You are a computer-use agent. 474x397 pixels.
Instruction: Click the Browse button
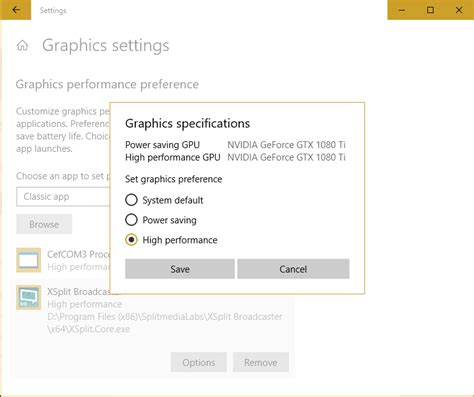click(44, 224)
